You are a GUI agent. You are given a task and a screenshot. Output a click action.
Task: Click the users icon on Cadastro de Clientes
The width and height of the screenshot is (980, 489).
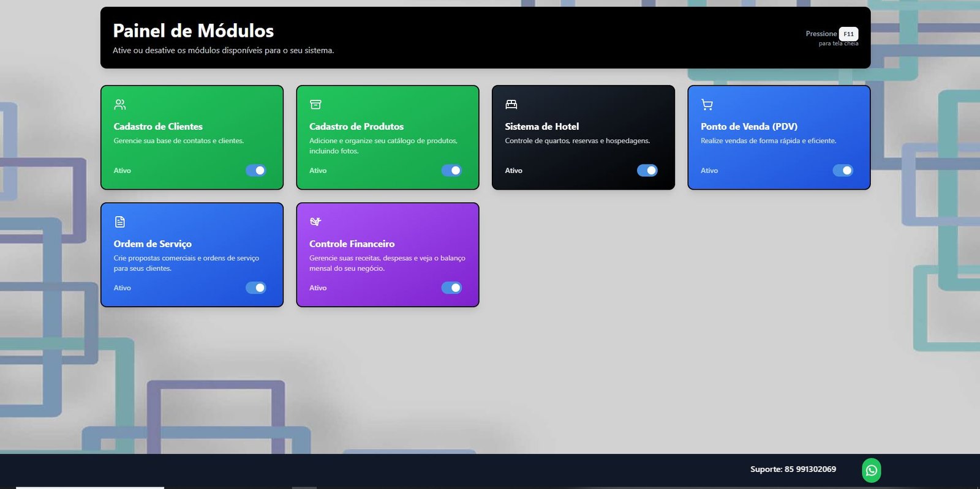pyautogui.click(x=120, y=105)
